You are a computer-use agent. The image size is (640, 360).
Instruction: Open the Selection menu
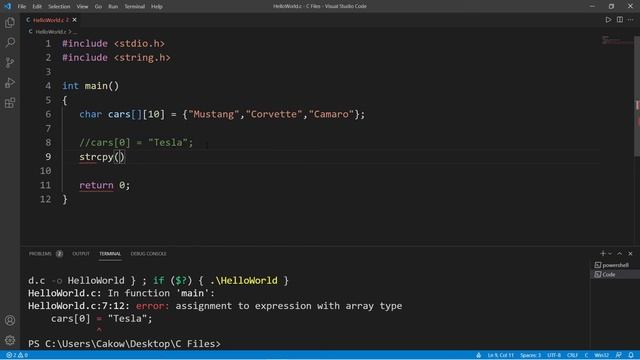coord(59,6)
